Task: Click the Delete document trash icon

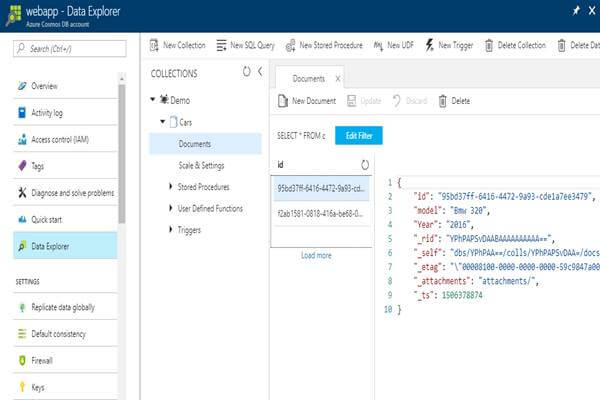Action: [442, 101]
